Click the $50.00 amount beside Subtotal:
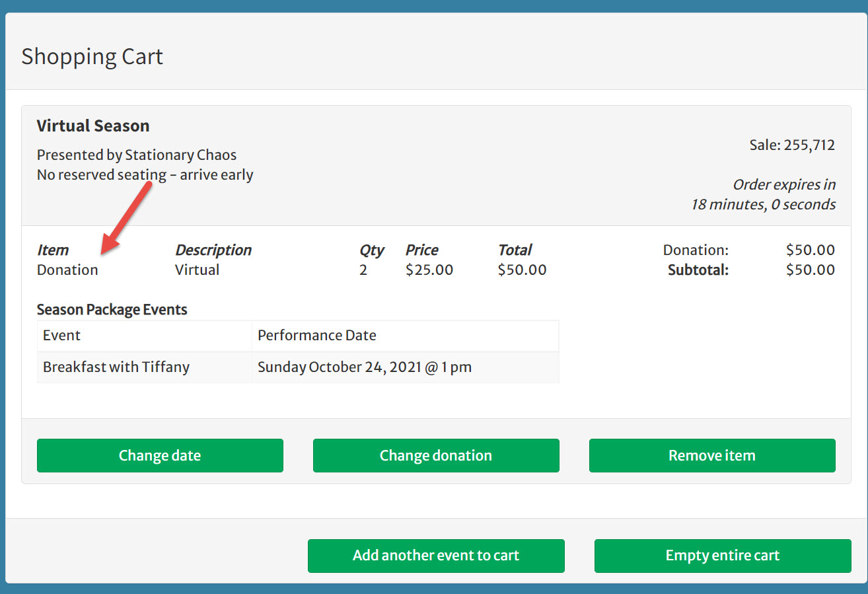This screenshot has width=868, height=594. pos(811,270)
